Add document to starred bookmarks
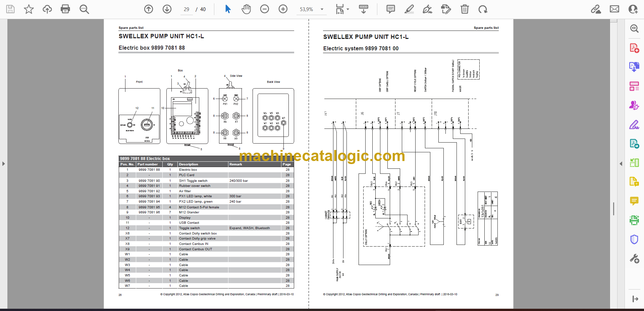The width and height of the screenshot is (644, 311). click(29, 9)
